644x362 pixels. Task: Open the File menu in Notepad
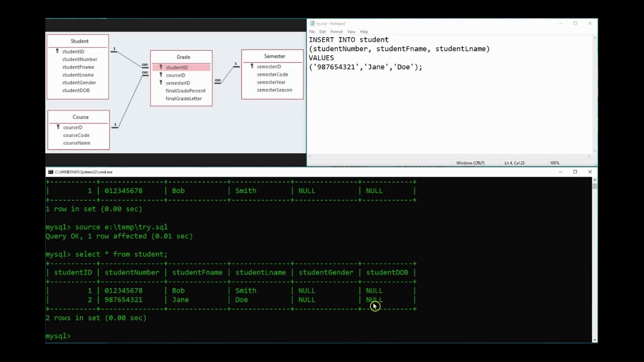[x=312, y=32]
